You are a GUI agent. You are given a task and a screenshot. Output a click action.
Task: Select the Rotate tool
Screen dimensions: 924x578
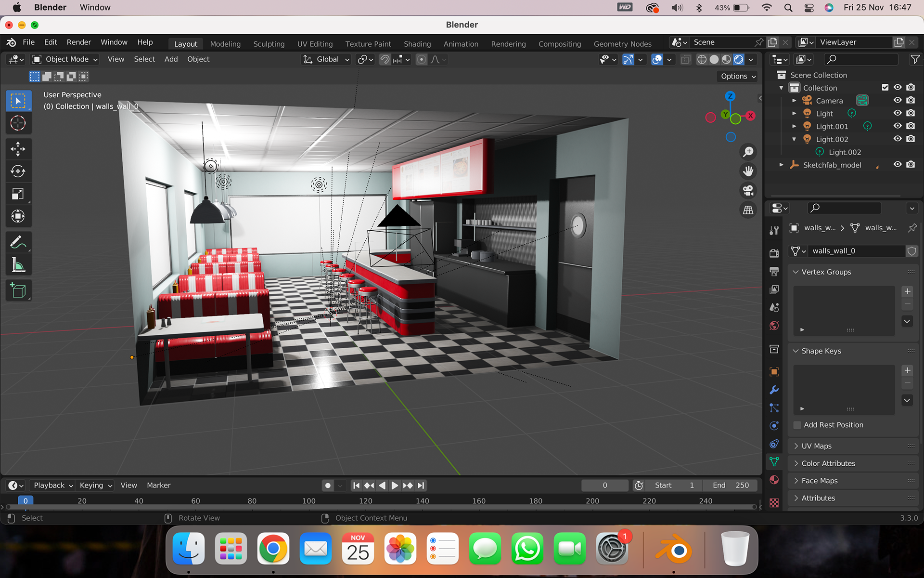click(18, 171)
